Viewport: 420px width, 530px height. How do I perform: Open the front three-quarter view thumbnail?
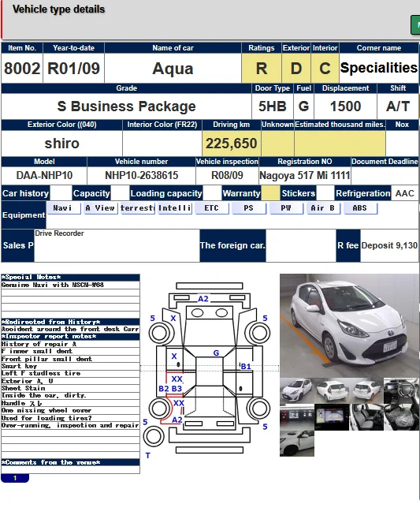[297, 390]
